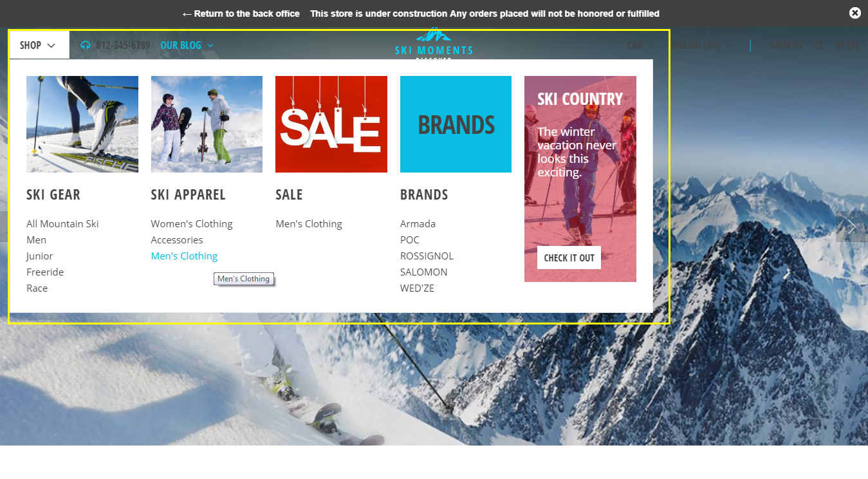Click the CHECK IT OUT button
The image size is (868, 479).
click(569, 258)
